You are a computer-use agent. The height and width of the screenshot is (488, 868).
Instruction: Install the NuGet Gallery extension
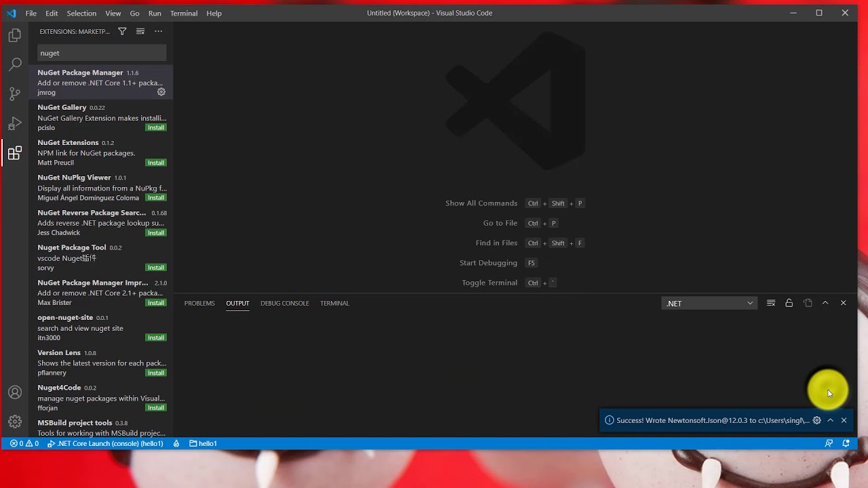tap(156, 127)
